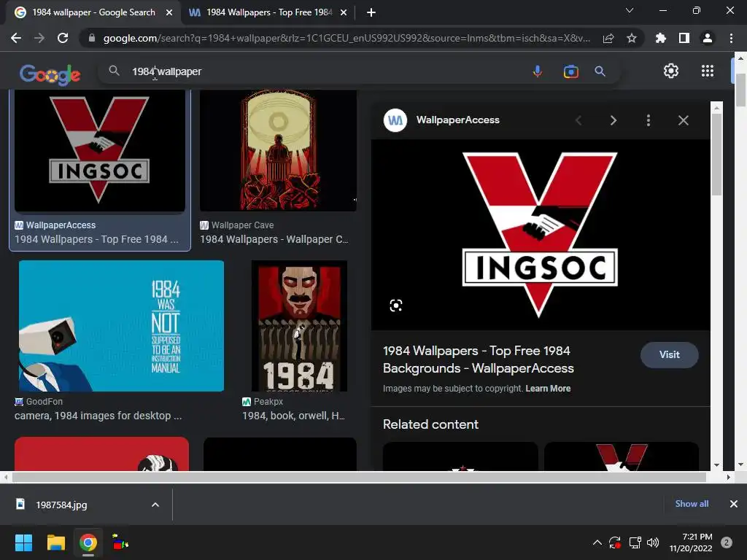Click 'Related content' heading
This screenshot has height=560, width=747.
430,424
